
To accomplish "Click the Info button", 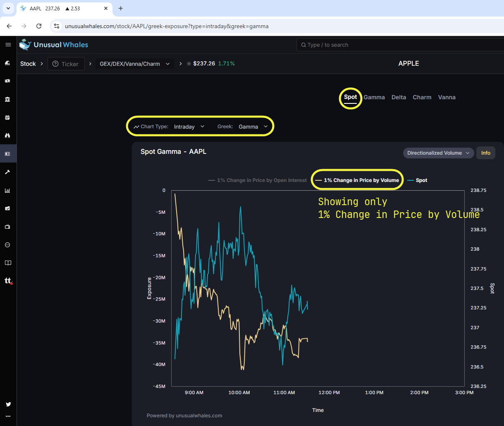I will coord(486,153).
